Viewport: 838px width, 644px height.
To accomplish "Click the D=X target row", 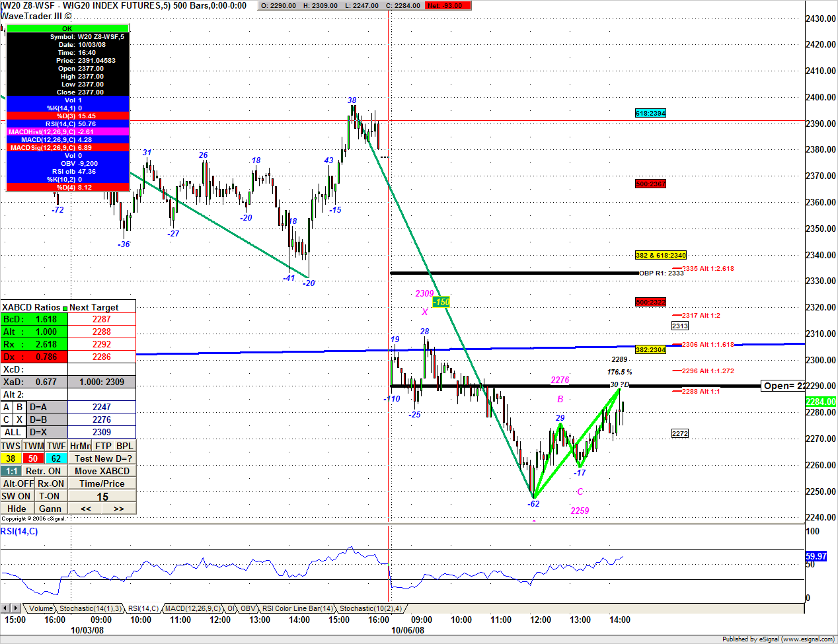I will click(81, 432).
